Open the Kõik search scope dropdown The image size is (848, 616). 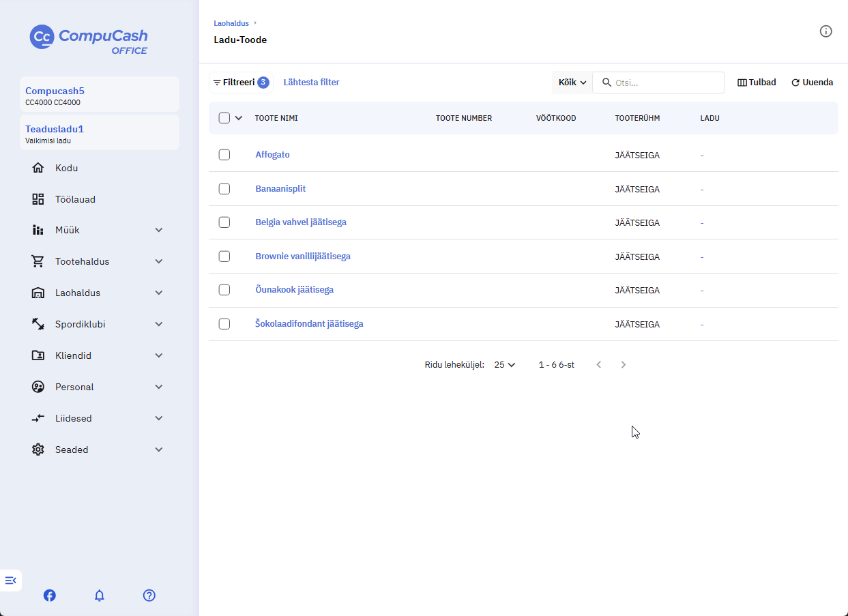click(572, 83)
